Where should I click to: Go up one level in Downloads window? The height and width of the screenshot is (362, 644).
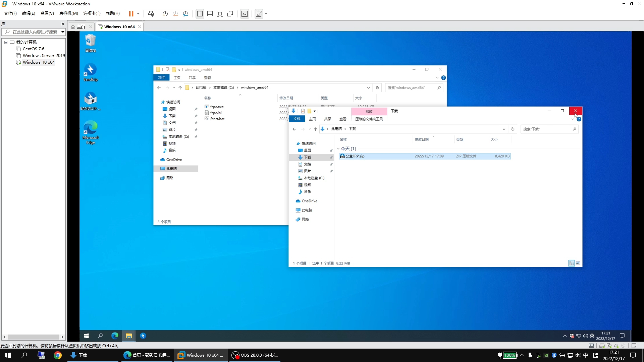click(x=315, y=129)
